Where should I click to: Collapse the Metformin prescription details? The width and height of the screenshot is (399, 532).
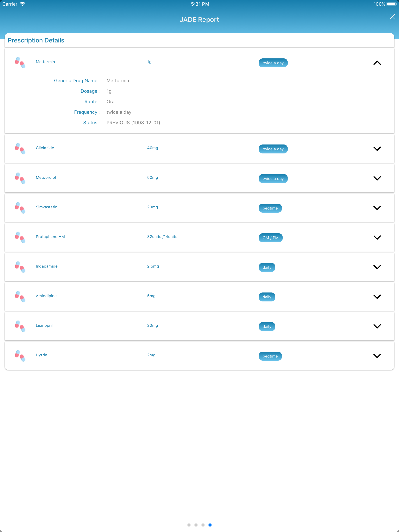click(x=377, y=63)
